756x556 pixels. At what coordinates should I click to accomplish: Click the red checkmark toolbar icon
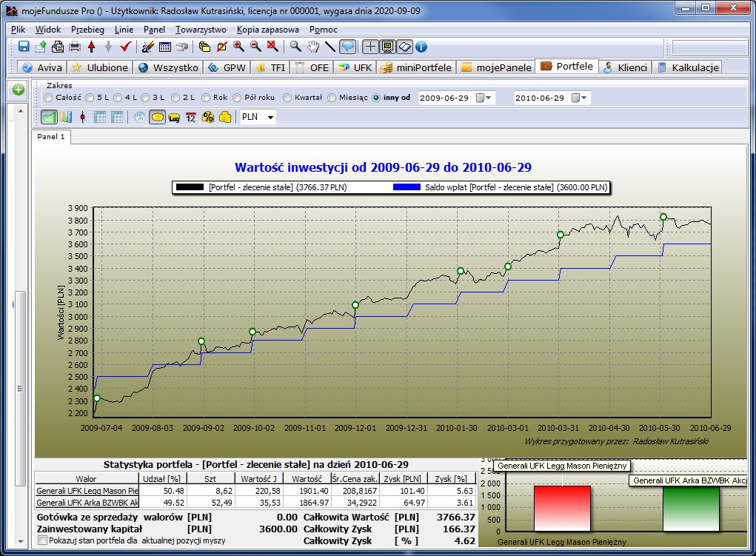pyautogui.click(x=125, y=47)
